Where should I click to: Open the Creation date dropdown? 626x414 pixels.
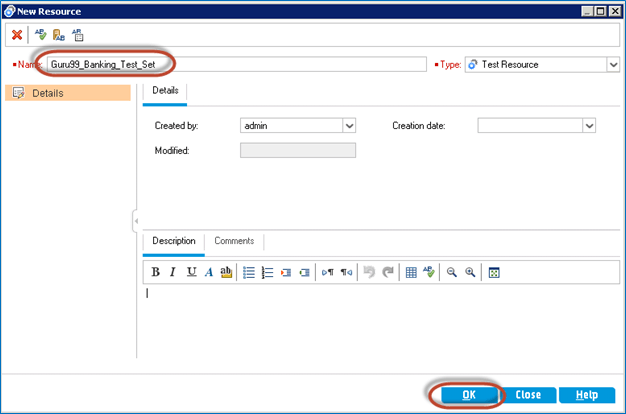(589, 126)
